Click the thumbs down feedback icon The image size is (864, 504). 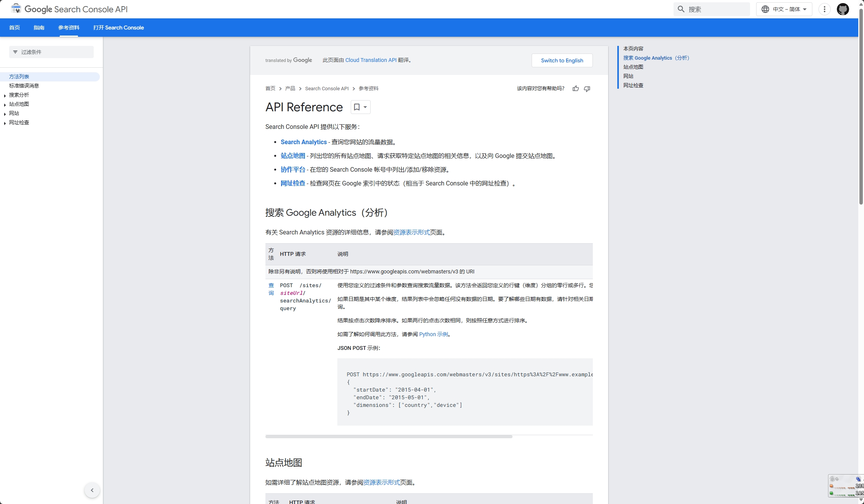pyautogui.click(x=587, y=89)
